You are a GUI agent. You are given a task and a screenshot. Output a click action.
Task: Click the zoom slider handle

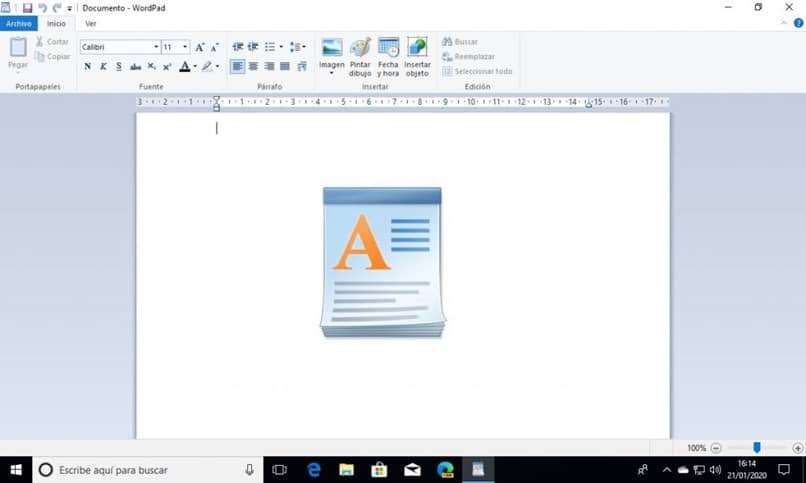click(x=757, y=448)
